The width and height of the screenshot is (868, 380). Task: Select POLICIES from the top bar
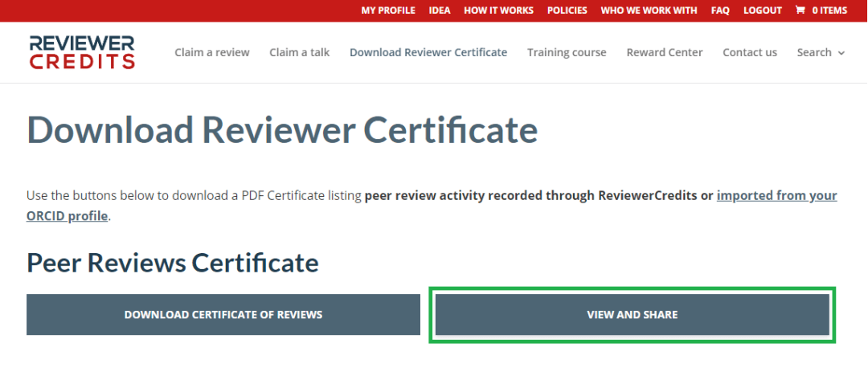[x=567, y=10]
